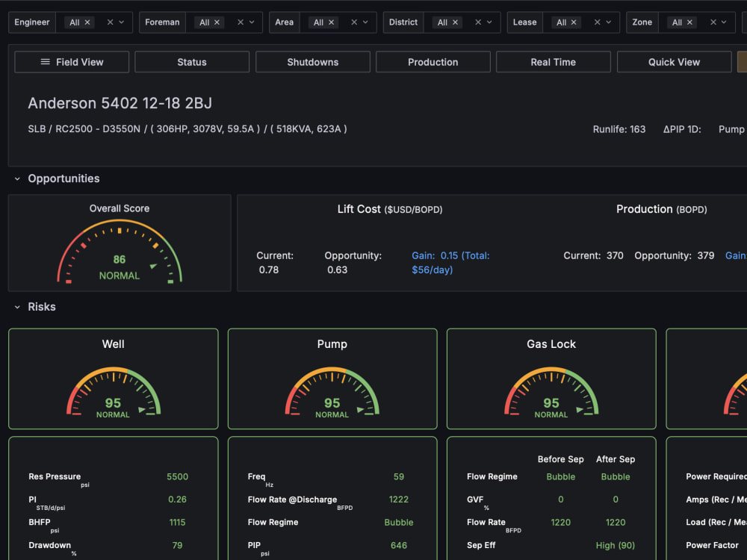Open the District filter dropdown
Image resolution: width=747 pixels, height=560 pixels.
coord(489,22)
